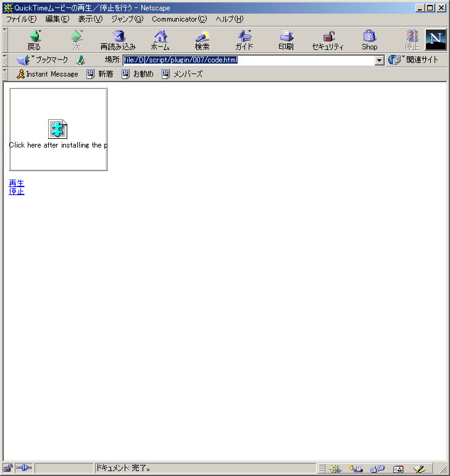Open the ホーム home button
Screen dimensions: 450x476
[x=160, y=40]
